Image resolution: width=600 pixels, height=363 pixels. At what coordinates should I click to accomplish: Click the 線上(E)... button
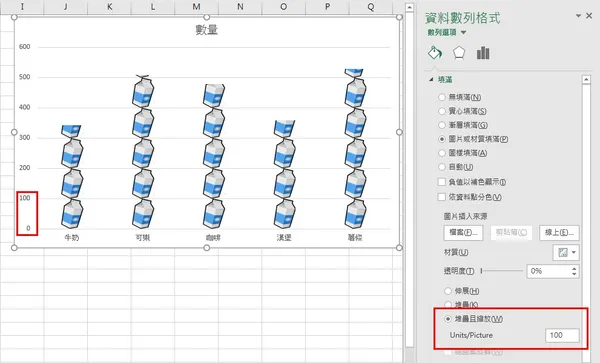coord(559,233)
